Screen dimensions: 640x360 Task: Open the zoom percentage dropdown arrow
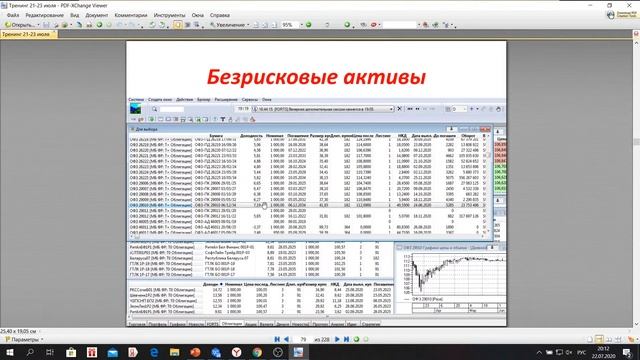click(x=302, y=25)
